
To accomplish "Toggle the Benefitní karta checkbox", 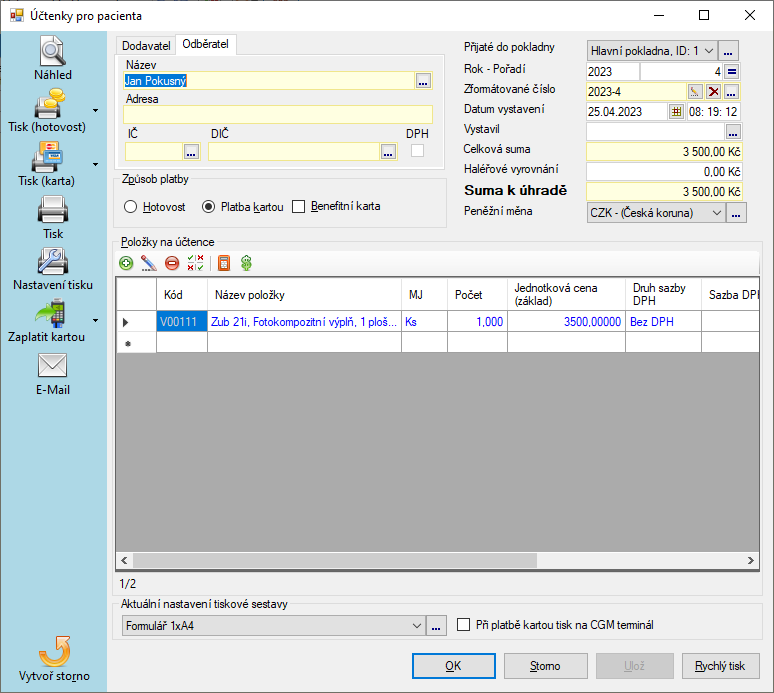I will tap(299, 206).
